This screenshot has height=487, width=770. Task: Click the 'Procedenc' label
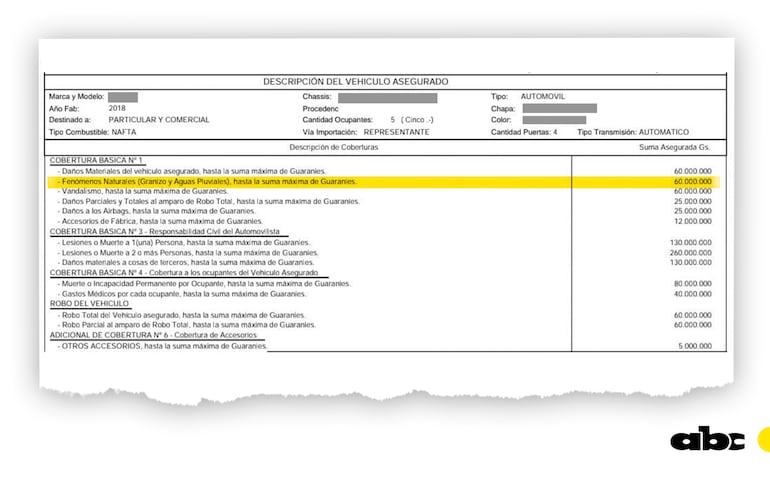pyautogui.click(x=320, y=108)
